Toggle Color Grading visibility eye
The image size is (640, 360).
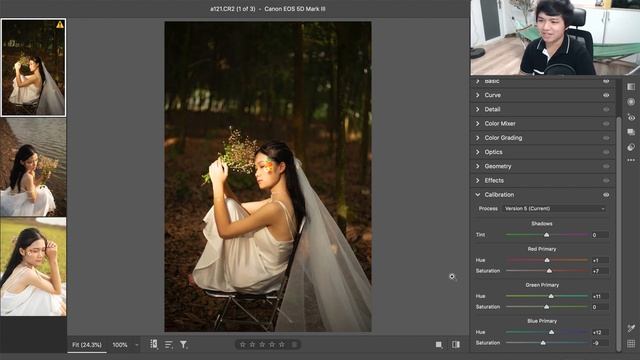(x=606, y=138)
